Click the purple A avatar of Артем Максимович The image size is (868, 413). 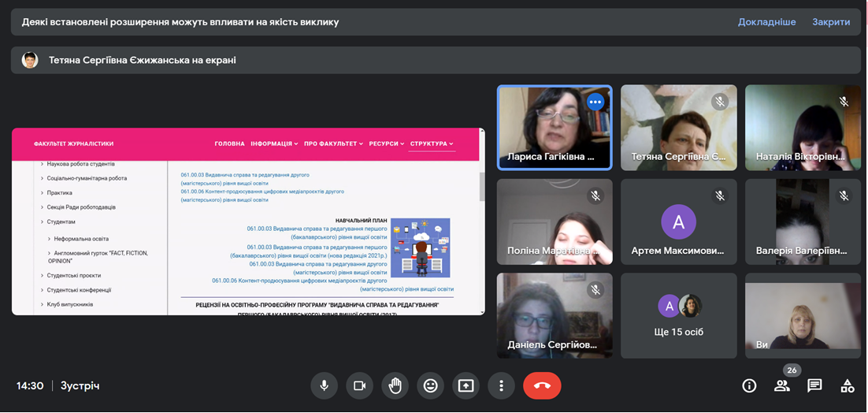point(678,221)
